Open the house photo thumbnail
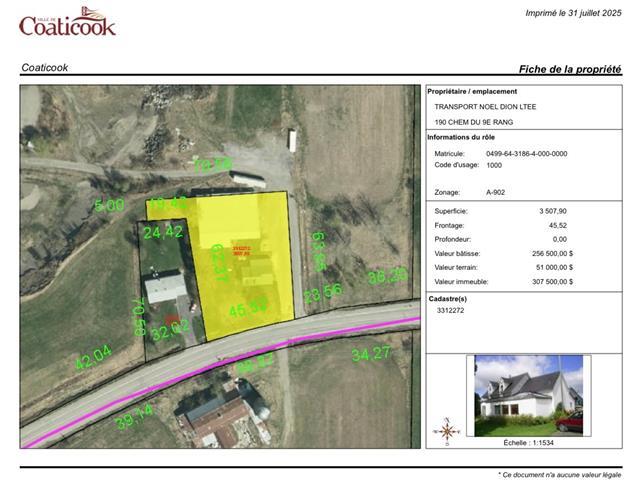The height and width of the screenshot is (480, 640). pyautogui.click(x=525, y=395)
